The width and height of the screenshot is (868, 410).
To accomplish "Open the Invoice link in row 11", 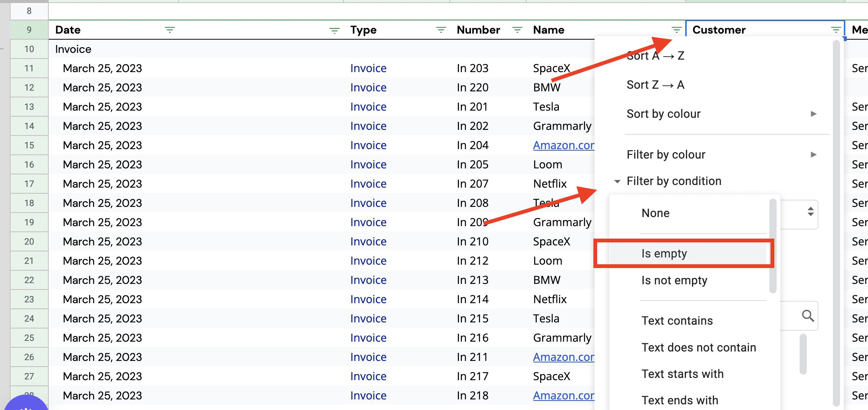I will (x=368, y=68).
